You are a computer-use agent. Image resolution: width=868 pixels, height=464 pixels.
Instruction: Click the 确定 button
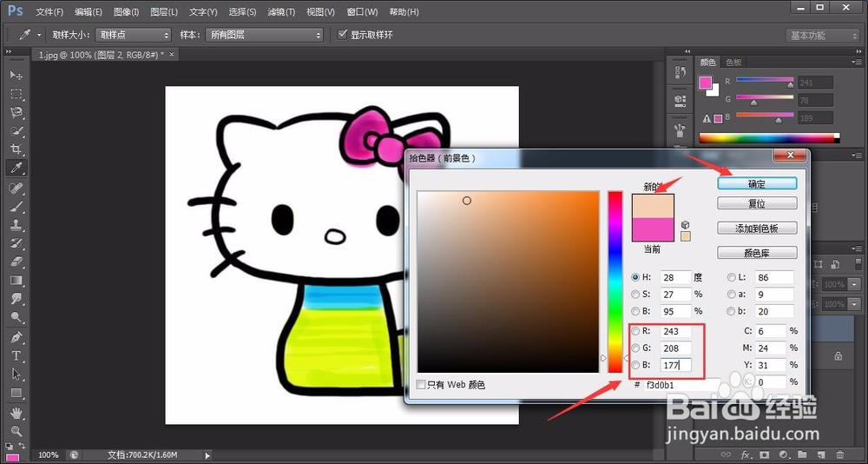coord(757,183)
